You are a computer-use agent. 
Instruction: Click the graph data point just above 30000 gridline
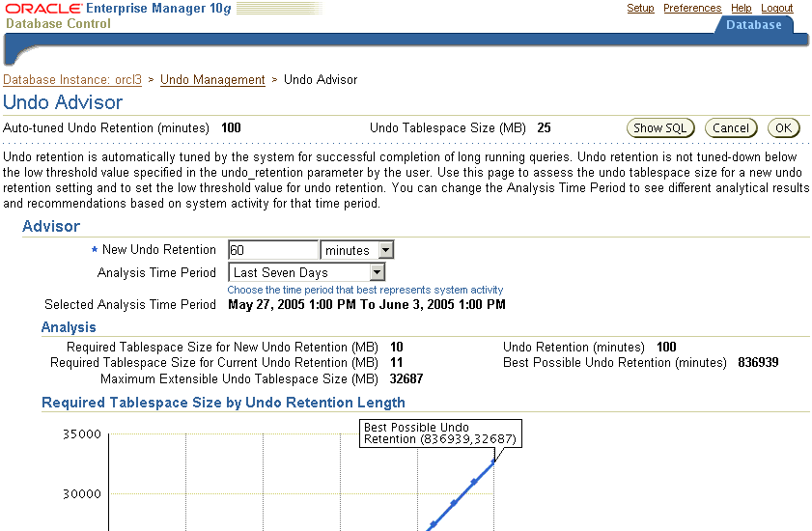click(x=473, y=482)
